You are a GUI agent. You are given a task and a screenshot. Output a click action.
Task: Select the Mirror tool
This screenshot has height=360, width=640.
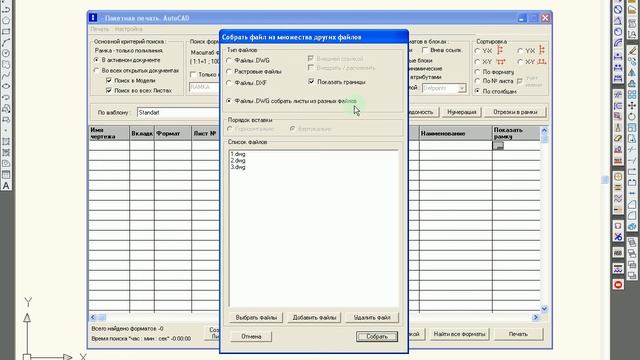(632, 73)
